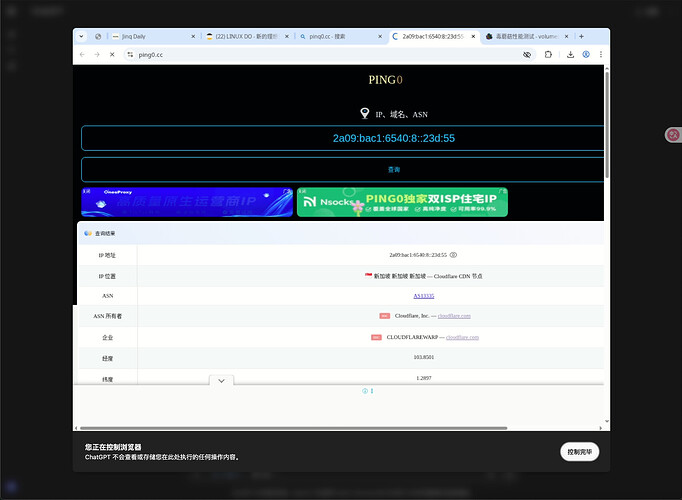The height and width of the screenshot is (500, 682).
Task: Go back with the back arrow icon
Action: [82, 54]
